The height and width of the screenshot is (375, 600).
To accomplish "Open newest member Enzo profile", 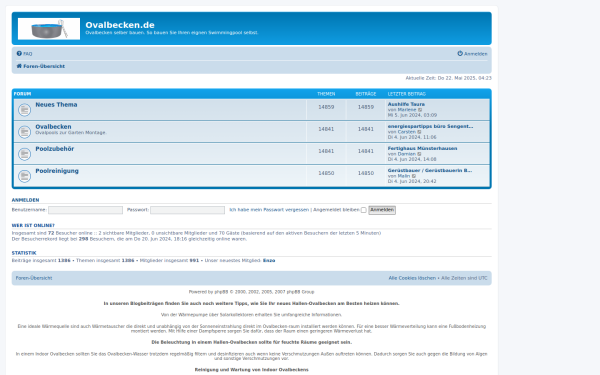I will (269, 261).
